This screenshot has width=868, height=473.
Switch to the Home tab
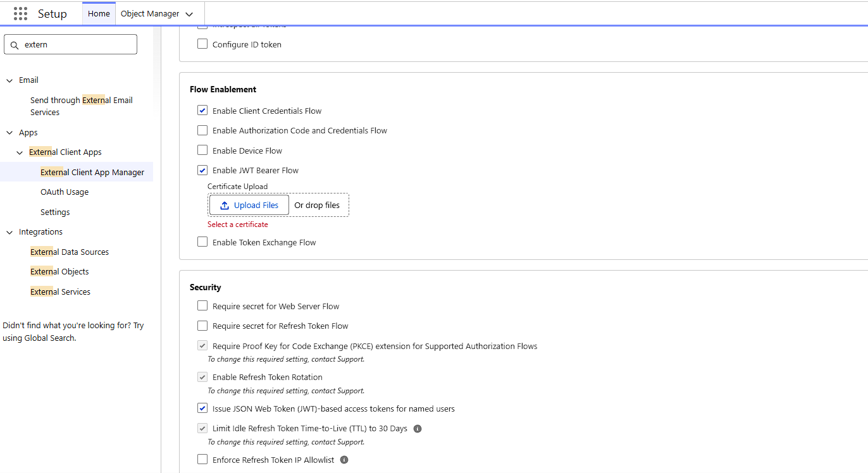pos(99,13)
